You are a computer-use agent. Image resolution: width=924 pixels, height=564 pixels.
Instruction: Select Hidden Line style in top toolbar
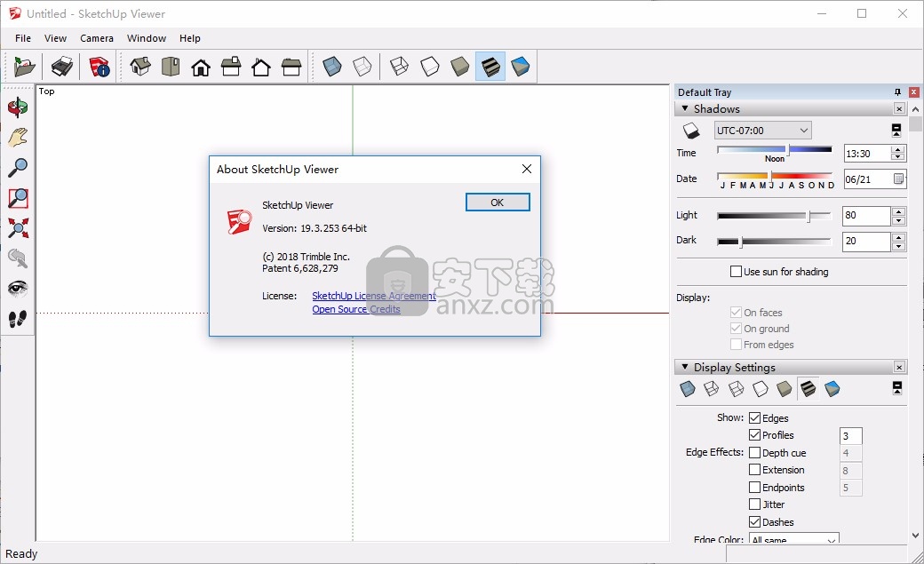430,67
